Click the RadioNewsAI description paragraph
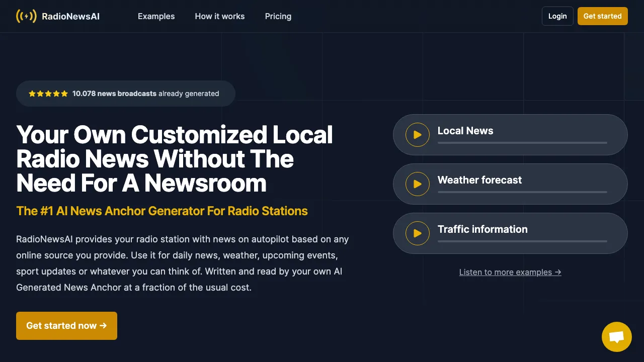 coord(183,263)
